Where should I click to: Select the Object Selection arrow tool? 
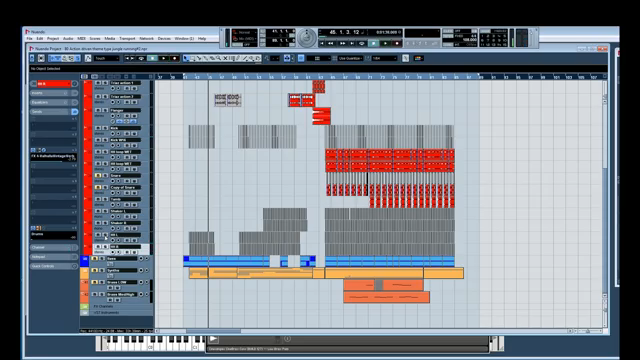[186, 58]
